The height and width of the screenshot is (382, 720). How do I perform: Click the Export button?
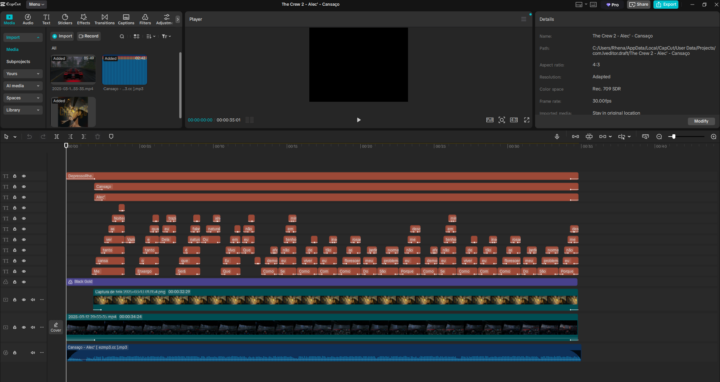point(666,4)
